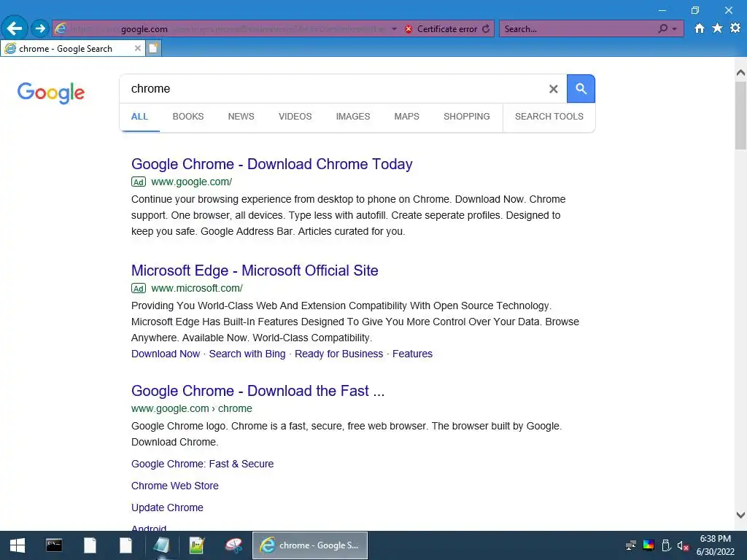This screenshot has width=747, height=560.
Task: Open a new tab
Action: pyautogui.click(x=153, y=49)
